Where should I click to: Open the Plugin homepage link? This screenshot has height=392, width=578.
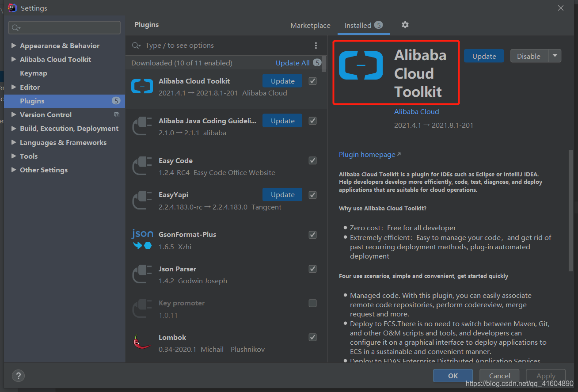pyautogui.click(x=370, y=154)
